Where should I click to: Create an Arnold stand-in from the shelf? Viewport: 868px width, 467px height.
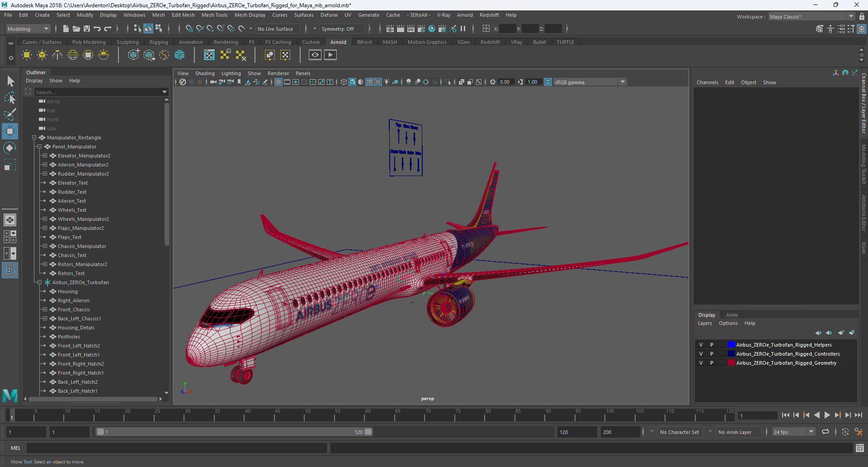tap(133, 55)
